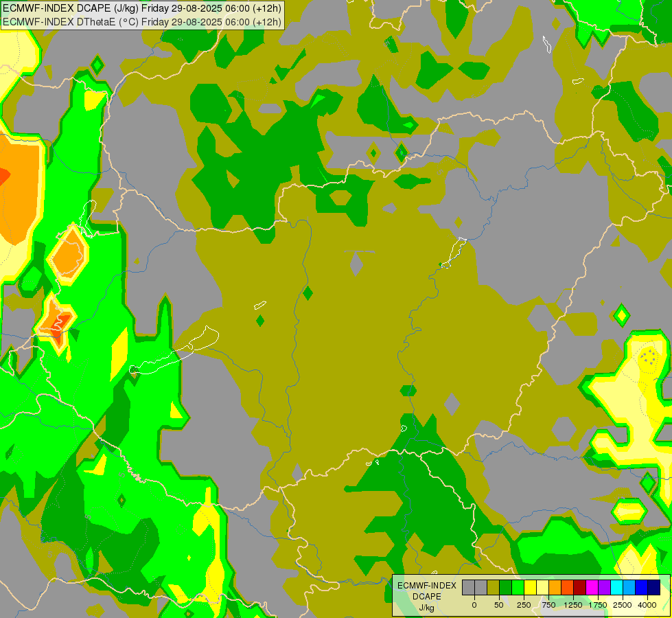Select the light blue legend swatch
Screen dimensions: 672x618
(629, 587)
